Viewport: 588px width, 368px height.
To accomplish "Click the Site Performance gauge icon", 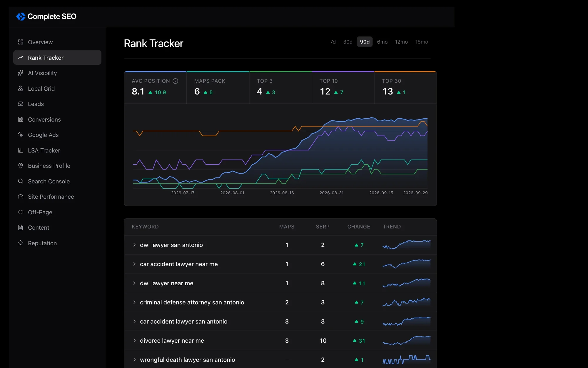I will pyautogui.click(x=21, y=197).
